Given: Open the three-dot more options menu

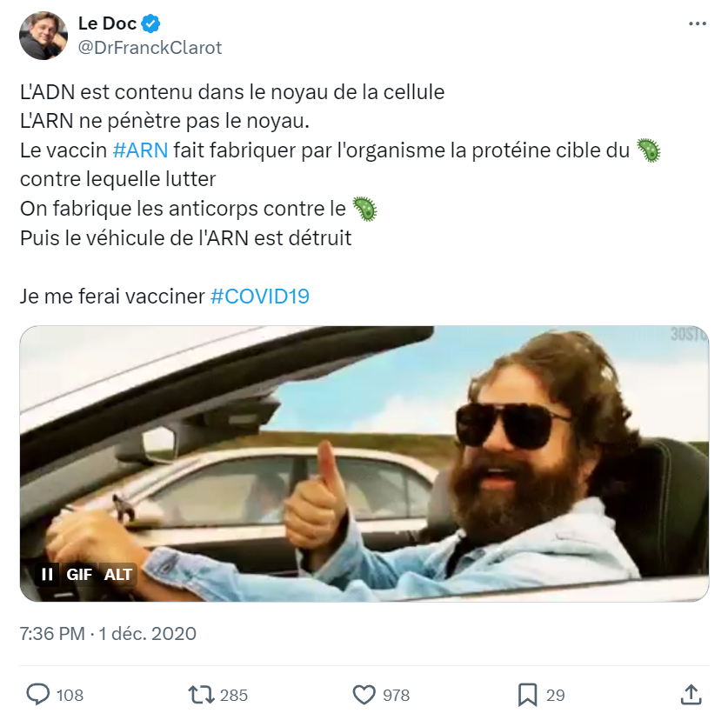Looking at the screenshot, I should (697, 23).
